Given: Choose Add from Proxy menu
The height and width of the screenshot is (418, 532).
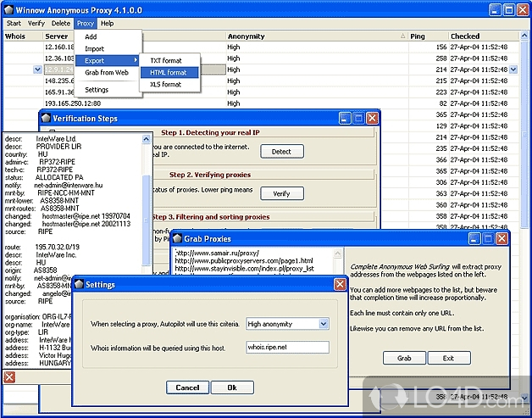Looking at the screenshot, I should (91, 36).
